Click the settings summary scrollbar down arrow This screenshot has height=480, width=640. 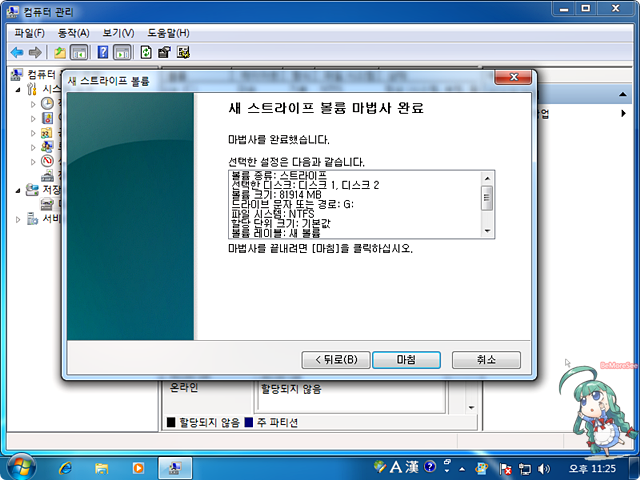click(487, 231)
